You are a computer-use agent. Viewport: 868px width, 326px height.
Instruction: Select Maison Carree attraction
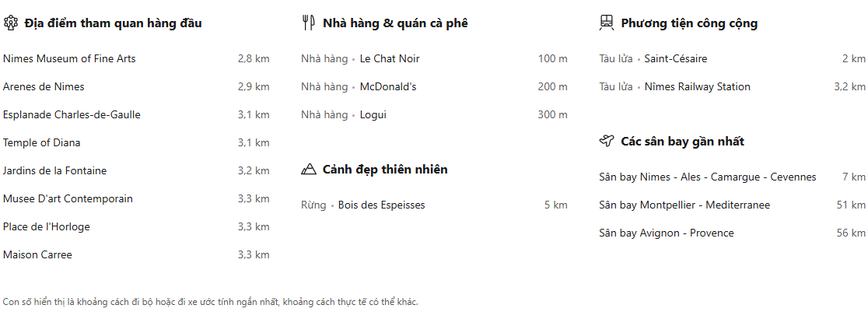(x=37, y=255)
